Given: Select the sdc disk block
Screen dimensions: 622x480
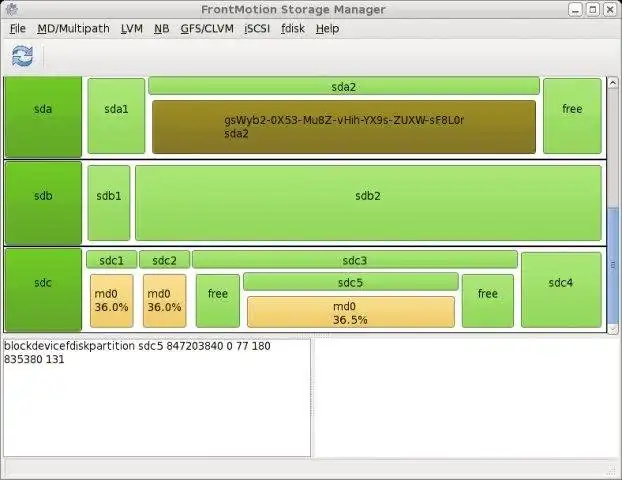Looking at the screenshot, I should click(43, 290).
